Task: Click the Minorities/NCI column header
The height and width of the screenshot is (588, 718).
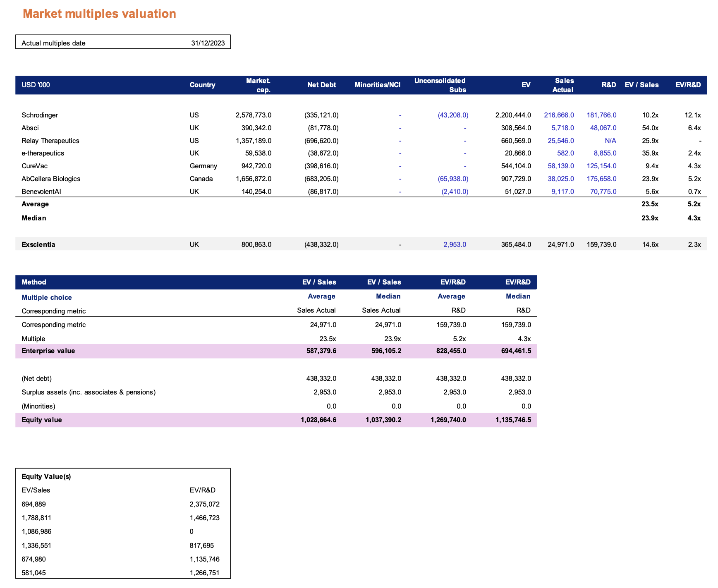Action: tap(377, 85)
